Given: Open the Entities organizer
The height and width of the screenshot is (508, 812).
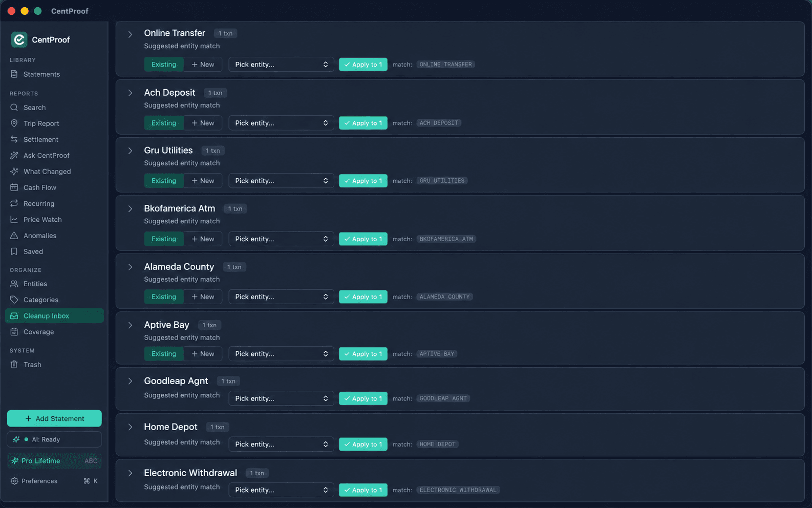Looking at the screenshot, I should (54, 284).
